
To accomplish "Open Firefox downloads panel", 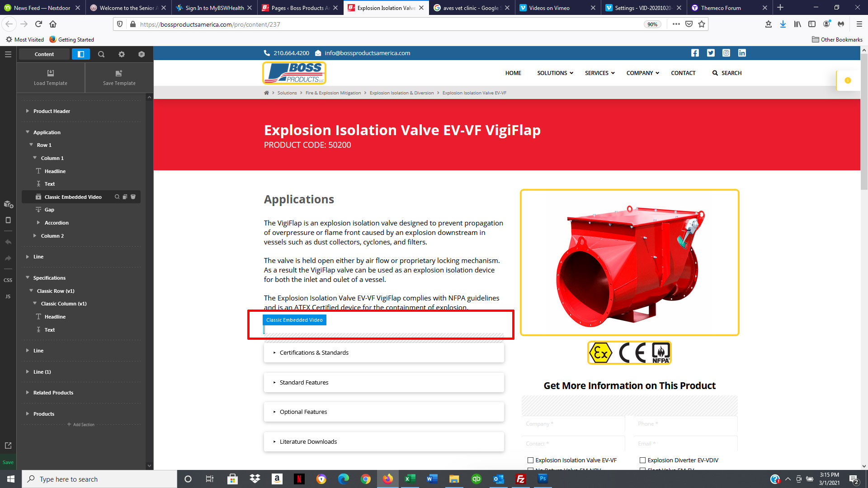I will click(x=783, y=24).
